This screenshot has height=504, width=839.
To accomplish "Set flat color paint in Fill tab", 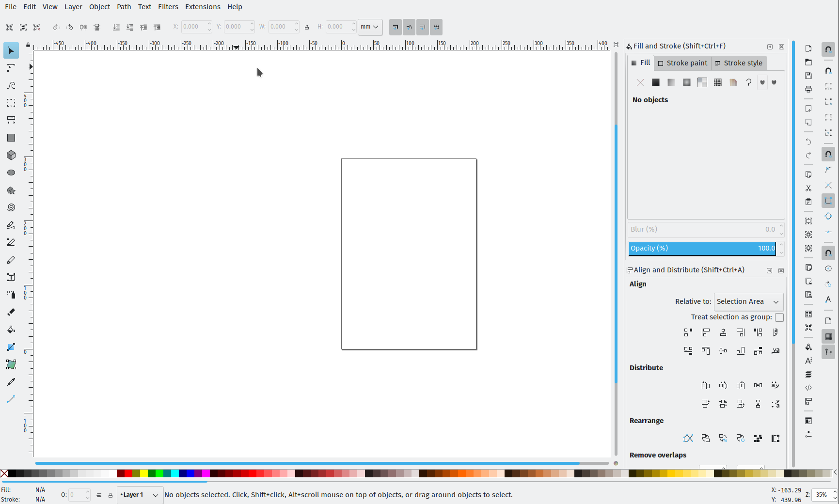I will 656,82.
